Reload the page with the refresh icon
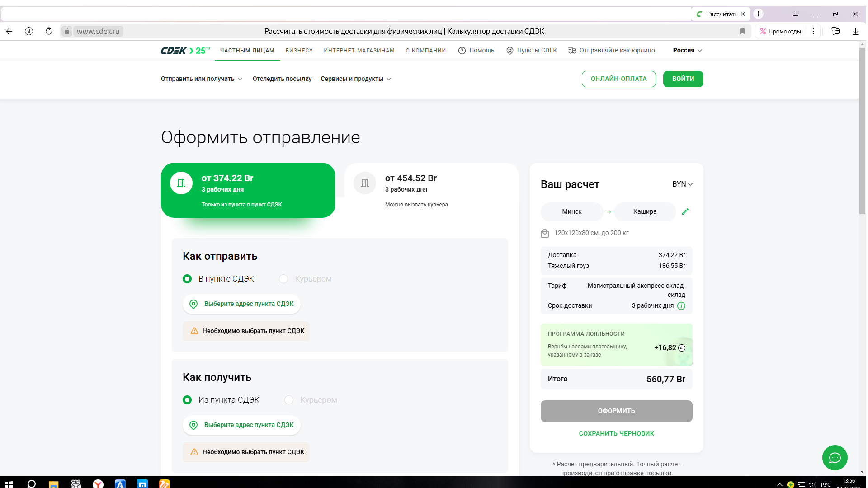 (x=49, y=31)
